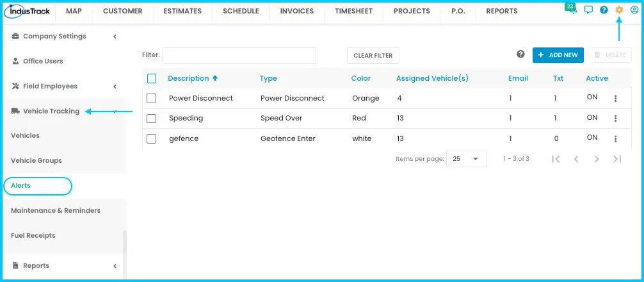The height and width of the screenshot is (282, 644).
Task: Open the orange settings gear icon
Action: point(619,10)
